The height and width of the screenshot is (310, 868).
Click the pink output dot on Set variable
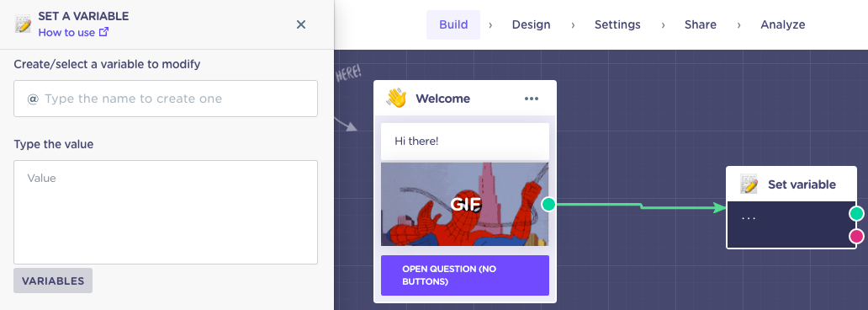[x=856, y=237]
